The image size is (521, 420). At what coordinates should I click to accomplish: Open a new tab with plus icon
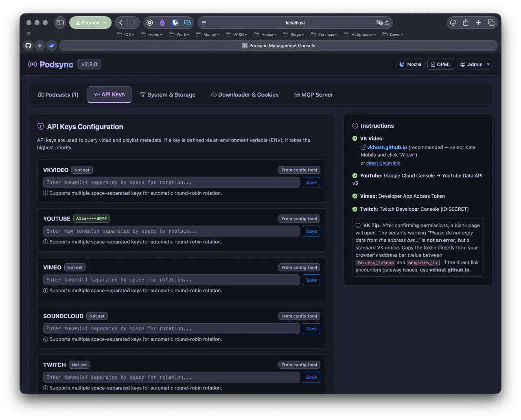coord(478,23)
